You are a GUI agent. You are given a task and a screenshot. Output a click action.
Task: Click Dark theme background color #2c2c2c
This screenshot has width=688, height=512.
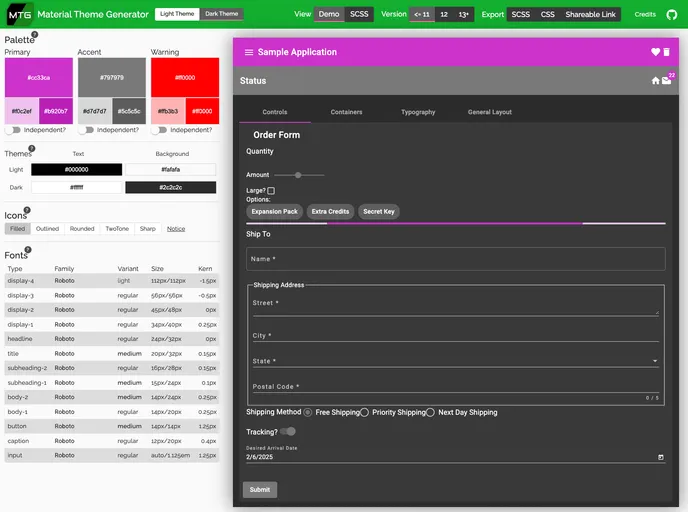(171, 187)
